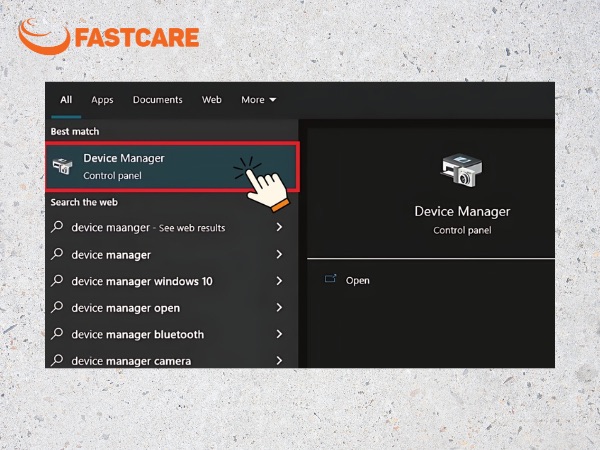This screenshot has width=600, height=450.
Task: Click search icon beside 'device manager open'
Action: (x=57, y=307)
